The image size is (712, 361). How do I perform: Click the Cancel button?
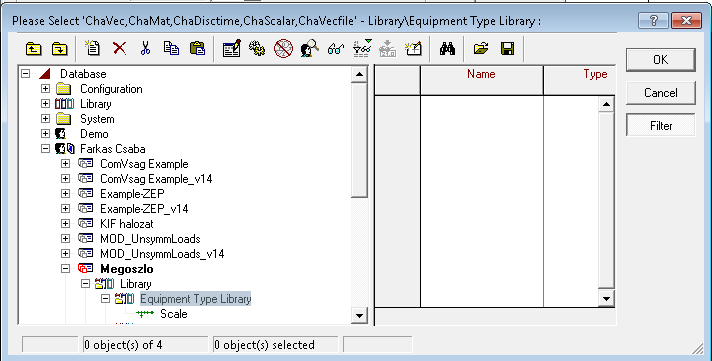point(661,93)
